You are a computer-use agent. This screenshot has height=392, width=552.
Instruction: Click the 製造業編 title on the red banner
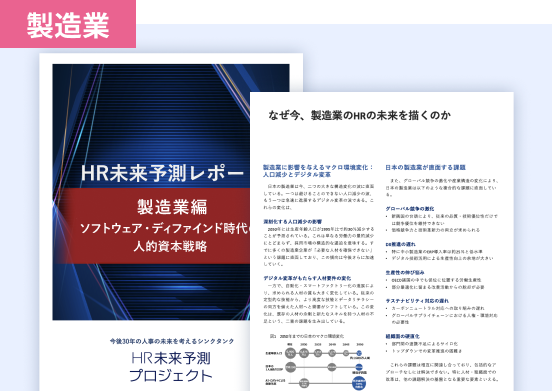pyautogui.click(x=172, y=207)
